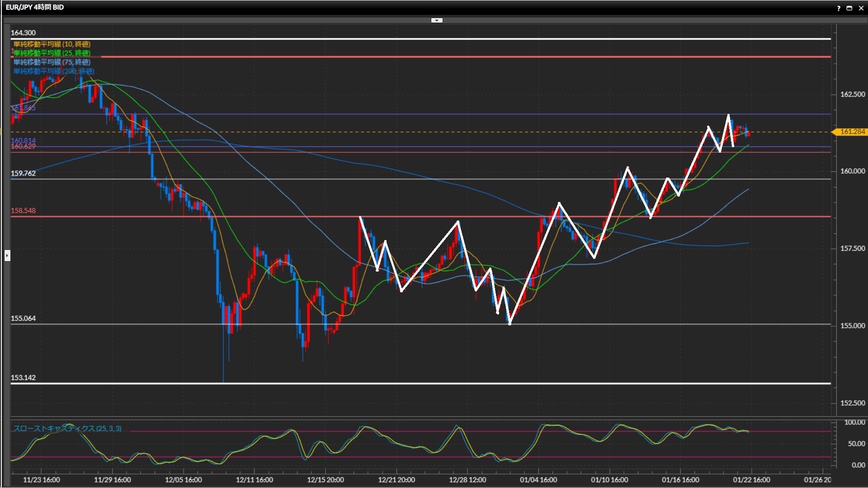Expand the top toolbar drop-down arrow
868x488 pixels.
pos(437,20)
